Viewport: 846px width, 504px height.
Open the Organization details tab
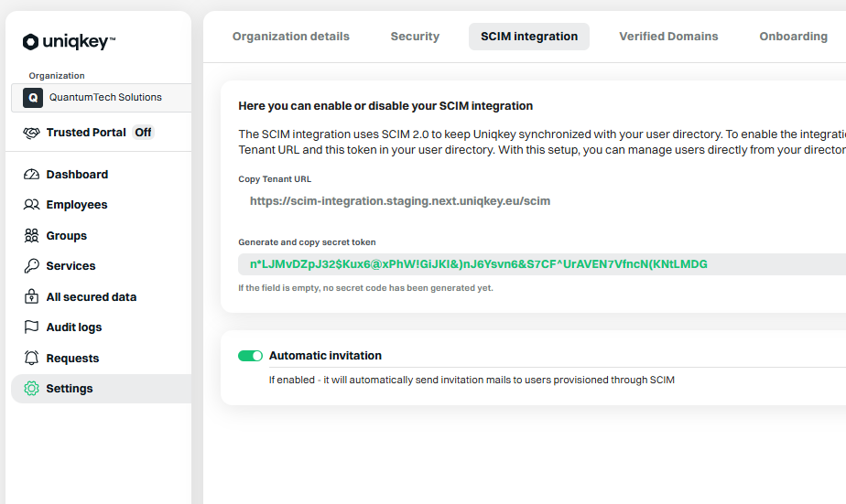pos(291,37)
